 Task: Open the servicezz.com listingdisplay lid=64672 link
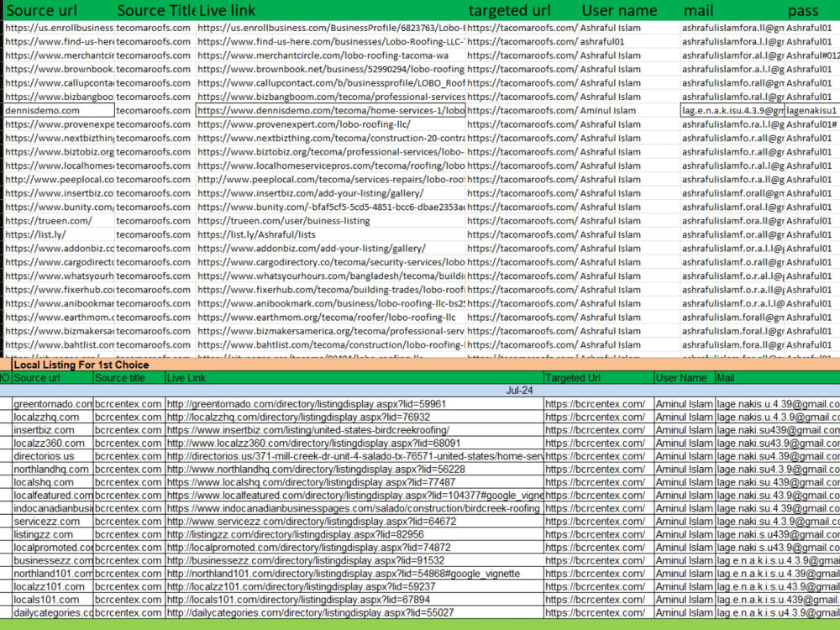point(312,522)
